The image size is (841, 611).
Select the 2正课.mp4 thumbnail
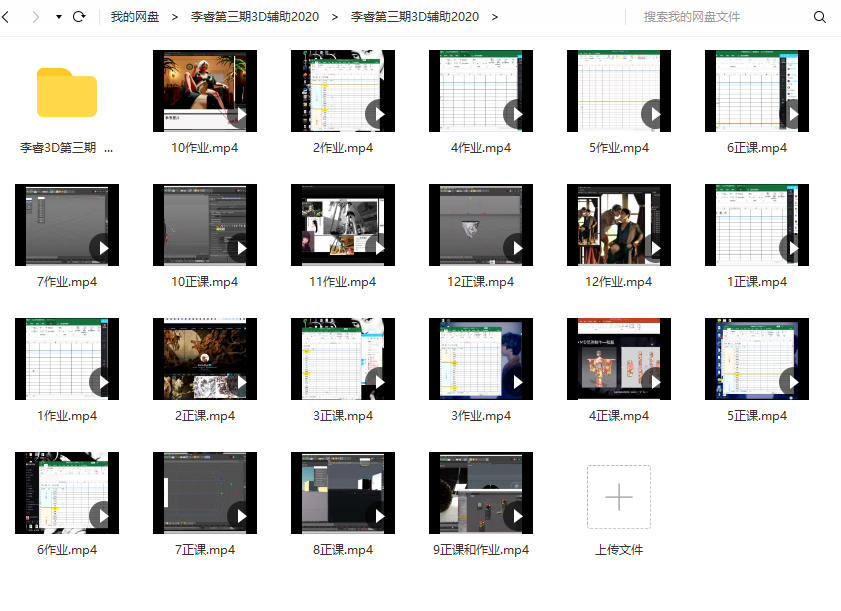coord(204,358)
